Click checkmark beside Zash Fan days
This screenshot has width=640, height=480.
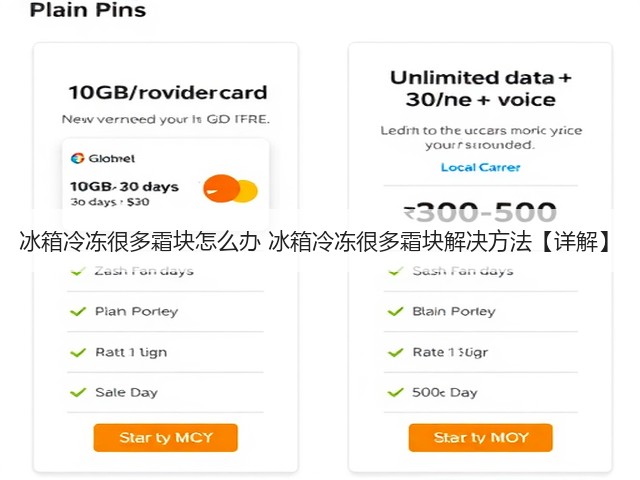[78, 271]
